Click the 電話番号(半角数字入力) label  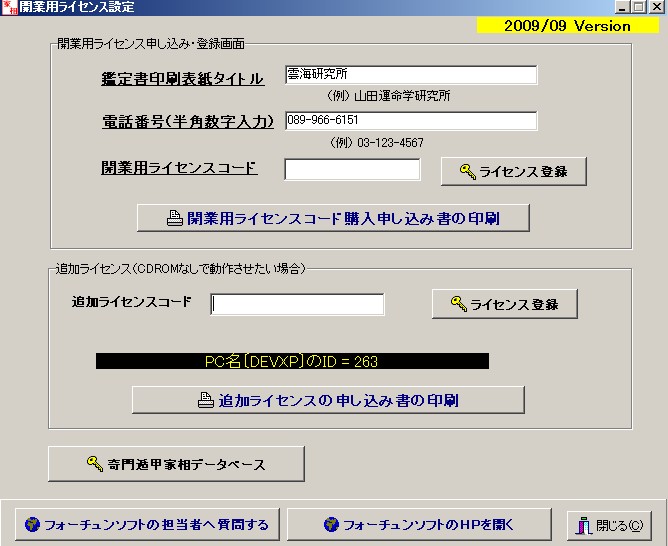click(188, 122)
